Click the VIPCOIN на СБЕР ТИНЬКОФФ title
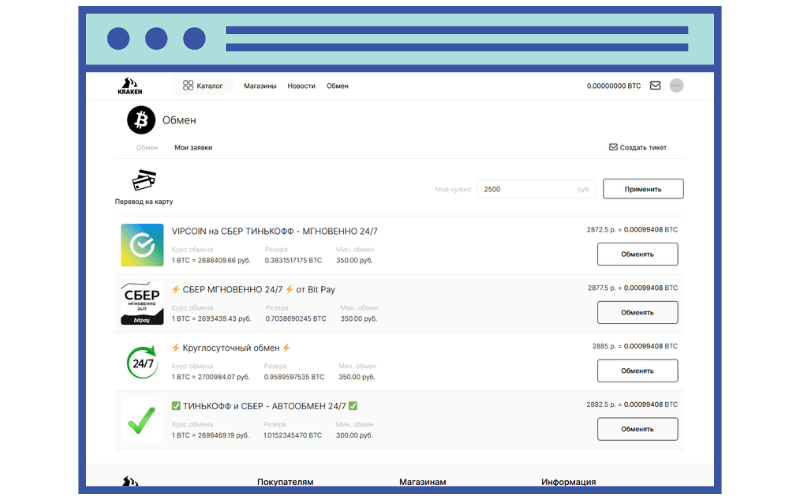Image resolution: width=800 pixels, height=500 pixels. click(x=274, y=231)
